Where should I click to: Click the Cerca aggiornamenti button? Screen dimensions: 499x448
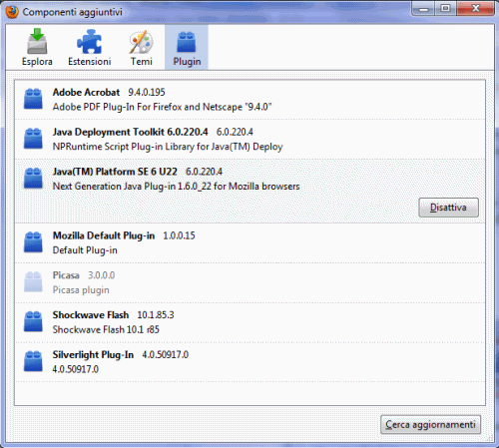[x=430, y=424]
